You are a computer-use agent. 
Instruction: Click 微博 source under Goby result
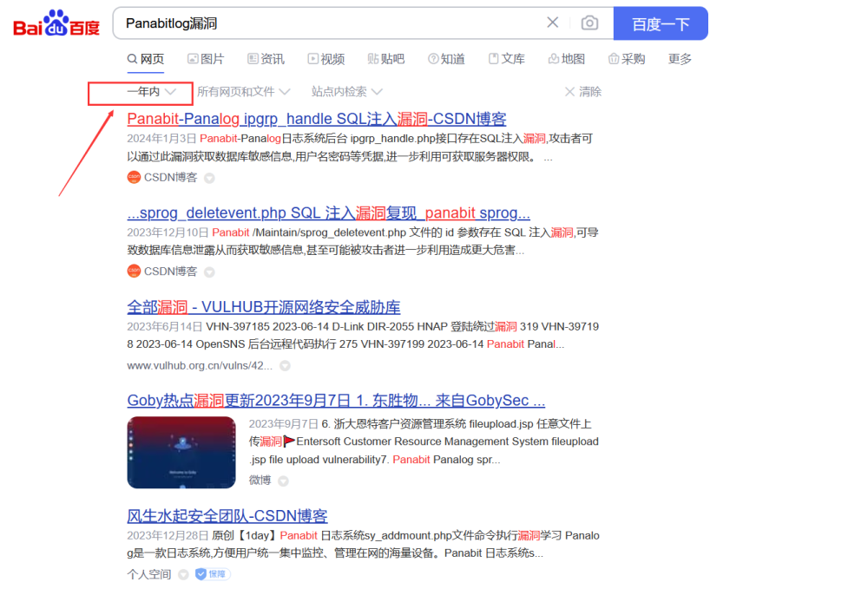[260, 480]
